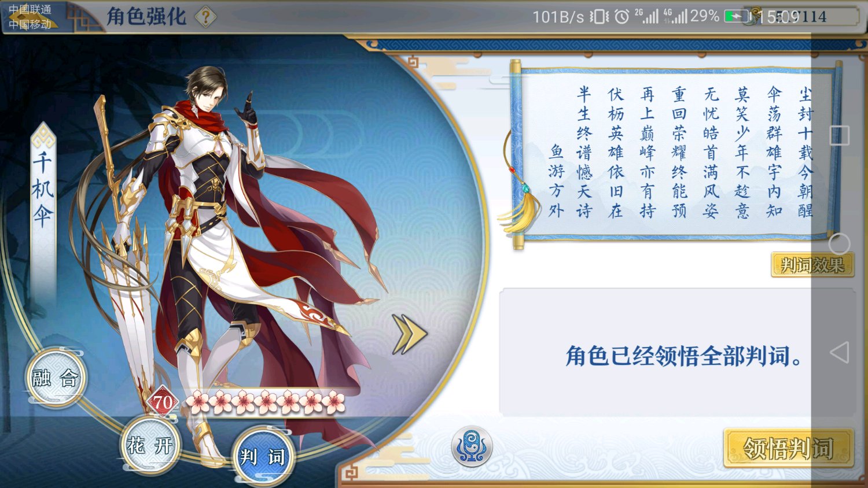Click the 领悟判词 button

[x=789, y=448]
